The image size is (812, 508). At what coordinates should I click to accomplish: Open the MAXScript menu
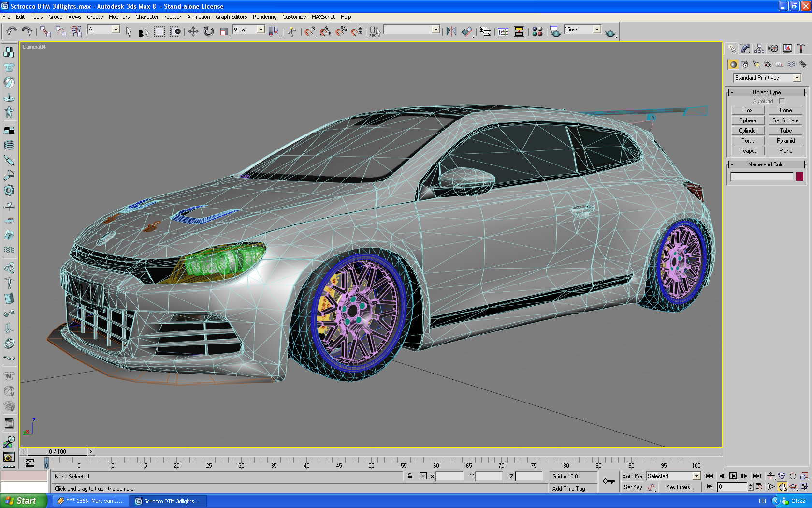pos(323,17)
